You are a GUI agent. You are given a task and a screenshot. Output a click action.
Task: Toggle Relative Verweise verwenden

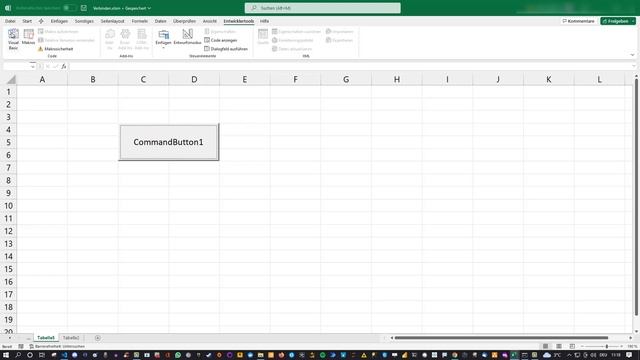67,40
